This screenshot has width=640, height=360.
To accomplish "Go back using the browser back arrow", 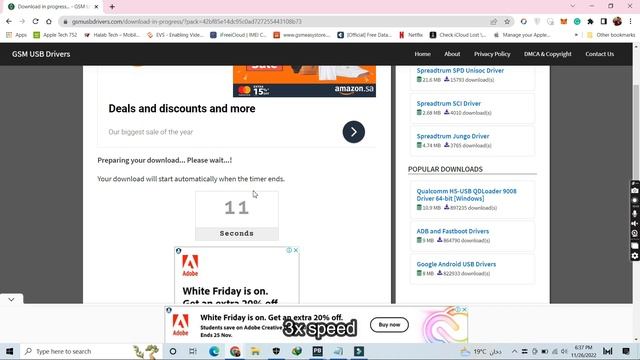I will (x=9, y=21).
